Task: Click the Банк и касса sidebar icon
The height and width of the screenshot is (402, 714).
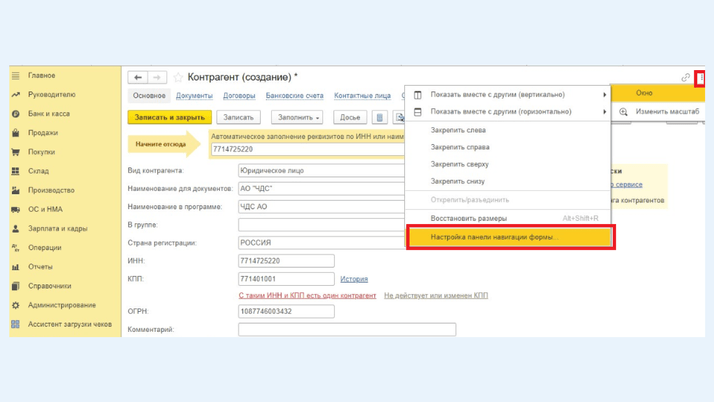Action: point(16,114)
